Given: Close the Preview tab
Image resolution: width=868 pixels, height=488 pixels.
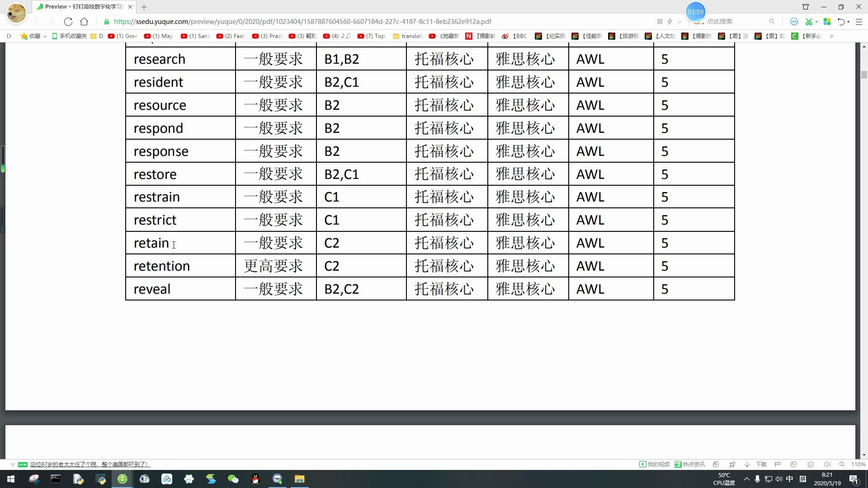Looking at the screenshot, I should [x=130, y=7].
